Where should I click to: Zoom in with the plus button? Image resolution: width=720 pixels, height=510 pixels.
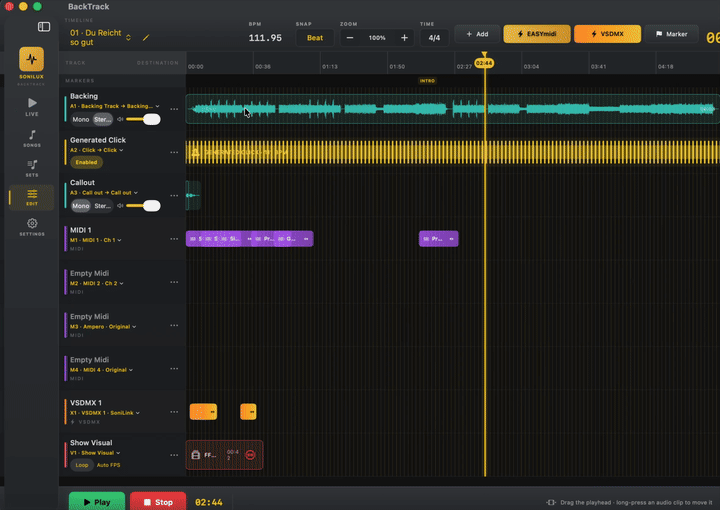(x=404, y=38)
